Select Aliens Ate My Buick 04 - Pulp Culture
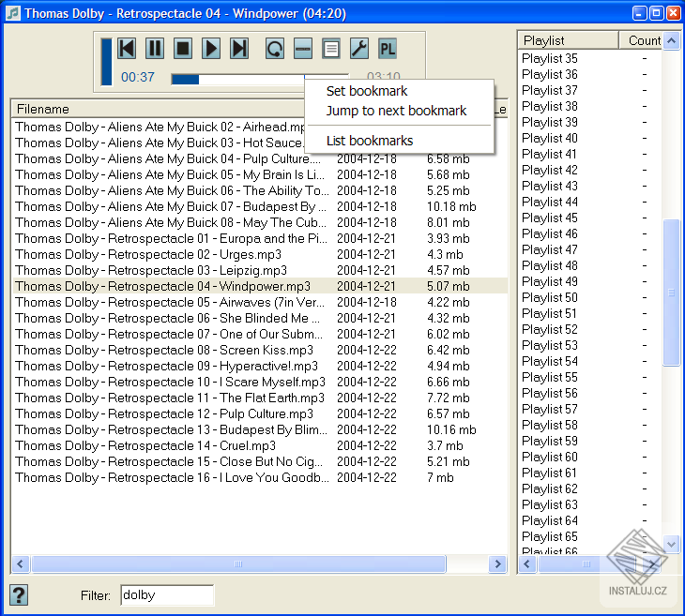 pyautogui.click(x=260, y=158)
